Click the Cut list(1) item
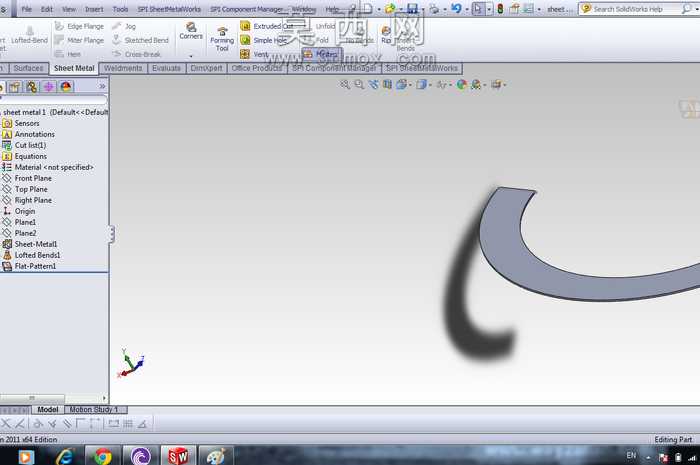Viewport: 700px width, 465px height. coord(24,145)
